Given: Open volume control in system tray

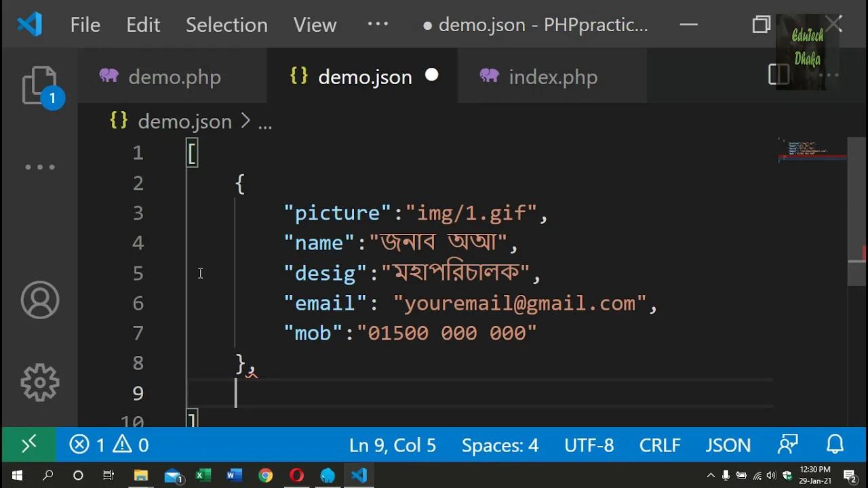Looking at the screenshot, I should tap(772, 475).
